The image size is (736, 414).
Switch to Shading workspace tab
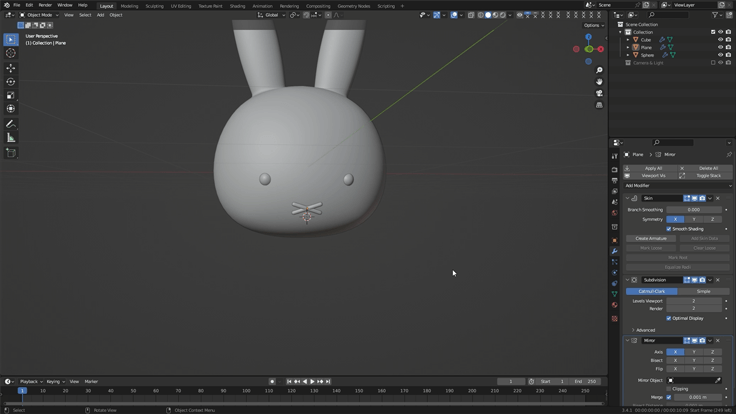[x=237, y=6]
